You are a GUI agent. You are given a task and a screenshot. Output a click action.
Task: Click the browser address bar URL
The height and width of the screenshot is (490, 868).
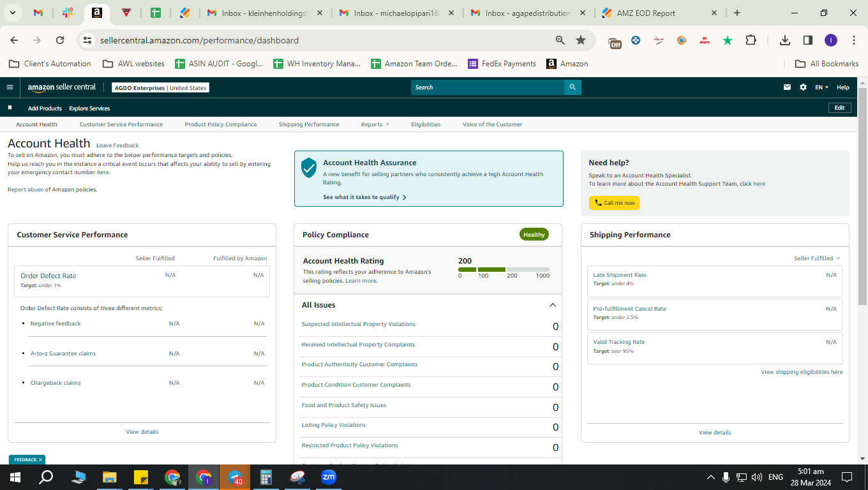tap(199, 40)
